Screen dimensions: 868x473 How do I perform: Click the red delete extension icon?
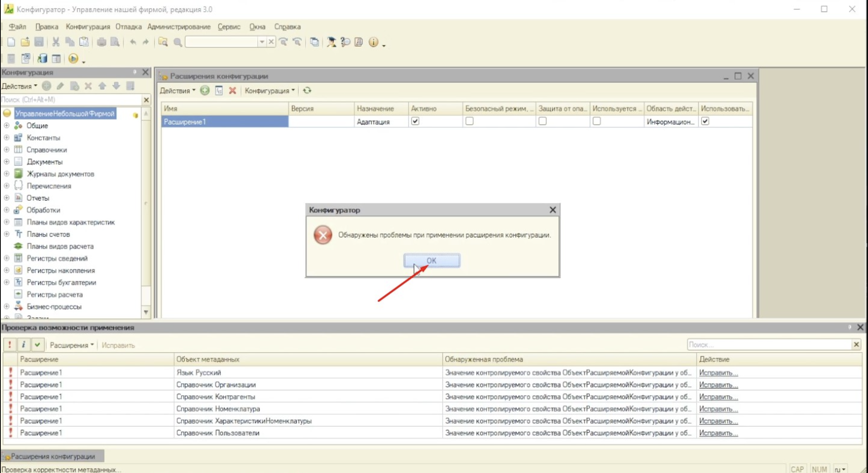tap(232, 91)
